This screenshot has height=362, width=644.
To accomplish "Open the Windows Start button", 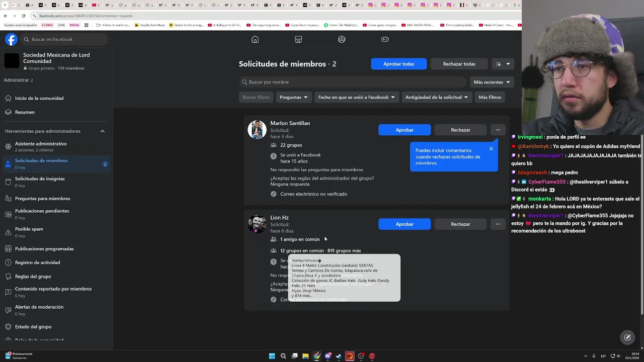I will tap(272, 356).
